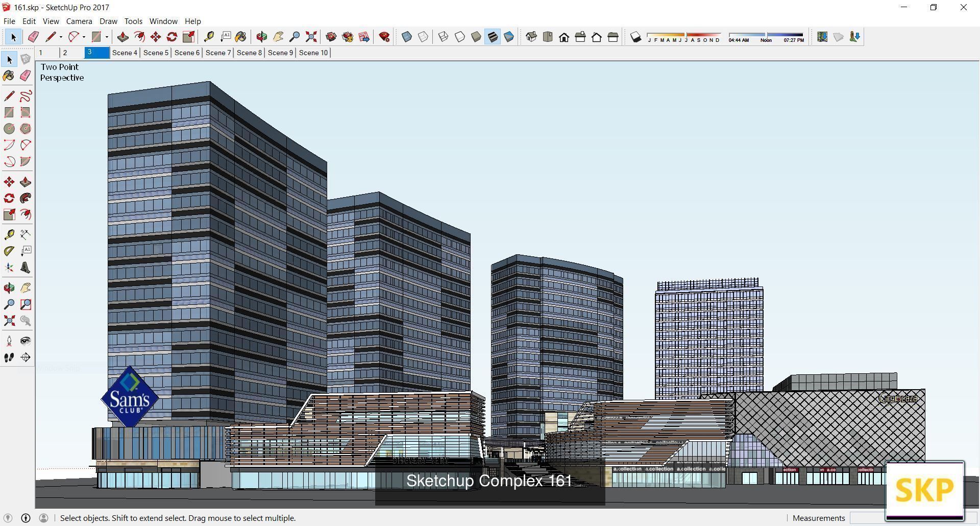This screenshot has width=980, height=526.
Task: Expand the Line tool dropdown arrow
Action: [61, 37]
